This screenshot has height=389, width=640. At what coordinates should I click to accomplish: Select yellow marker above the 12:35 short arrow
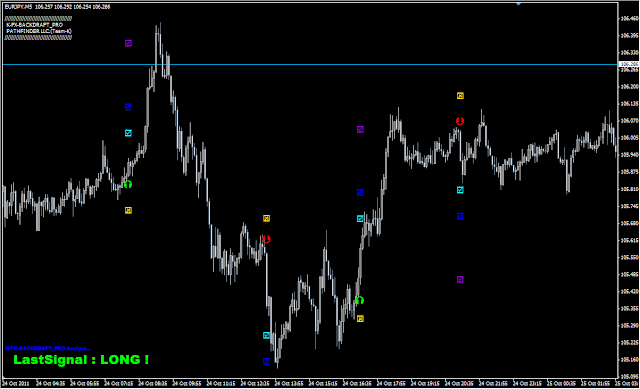(x=267, y=218)
